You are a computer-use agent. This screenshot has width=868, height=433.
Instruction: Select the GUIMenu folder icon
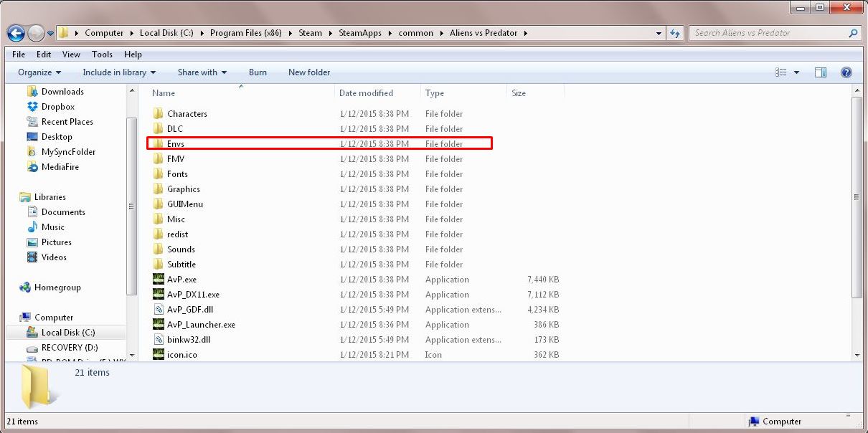[x=159, y=204]
